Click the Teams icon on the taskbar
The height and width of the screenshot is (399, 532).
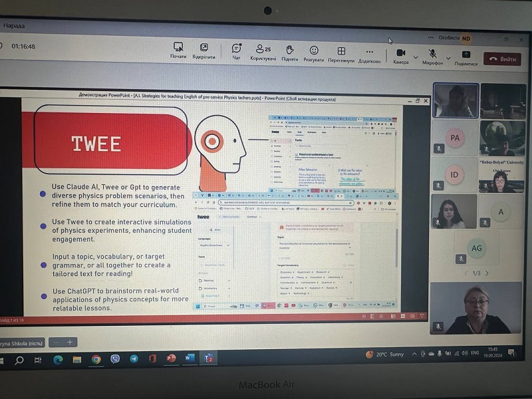tap(208, 358)
